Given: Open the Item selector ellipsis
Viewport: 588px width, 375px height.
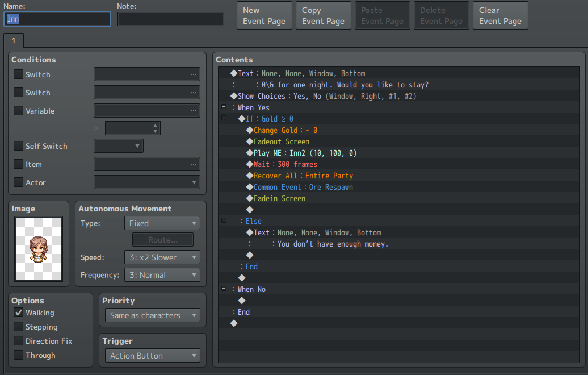Looking at the screenshot, I should click(x=193, y=164).
